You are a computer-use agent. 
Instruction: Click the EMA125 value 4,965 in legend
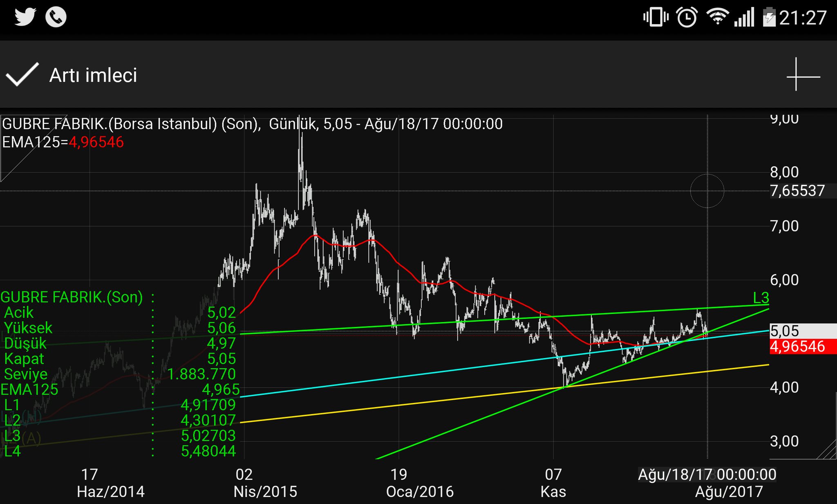point(221,390)
